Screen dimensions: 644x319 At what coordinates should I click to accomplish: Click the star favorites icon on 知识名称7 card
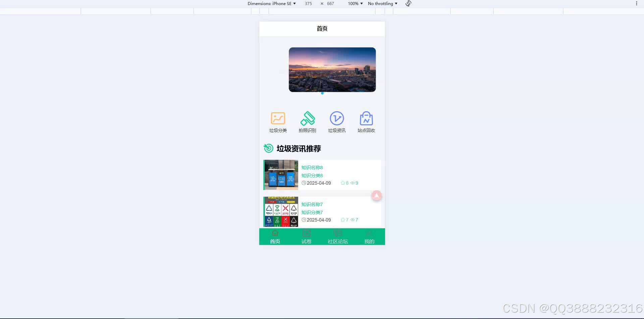point(343,220)
